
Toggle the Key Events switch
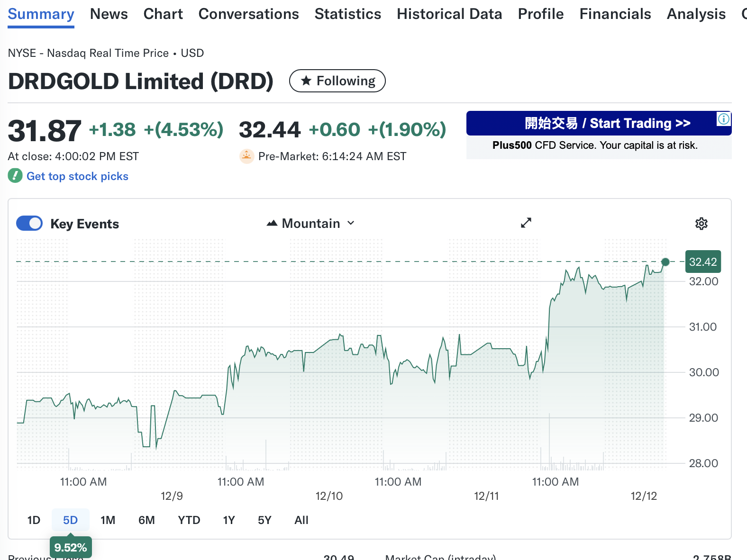click(29, 224)
